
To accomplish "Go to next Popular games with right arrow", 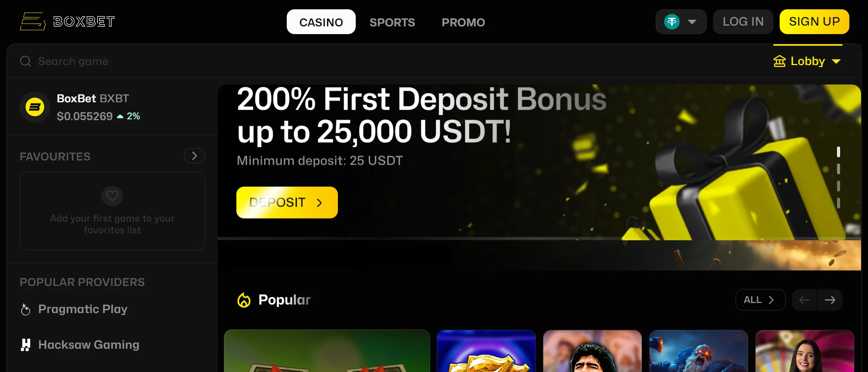I will tap(830, 300).
